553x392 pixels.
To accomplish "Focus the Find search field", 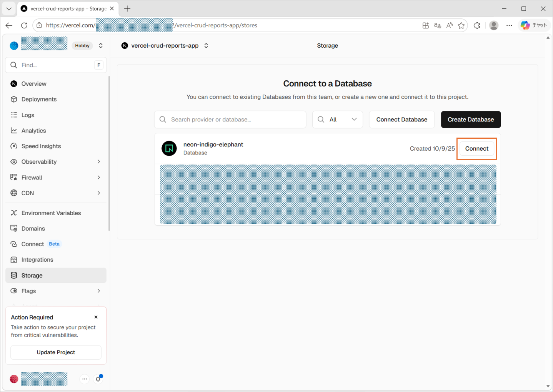I will 56,65.
